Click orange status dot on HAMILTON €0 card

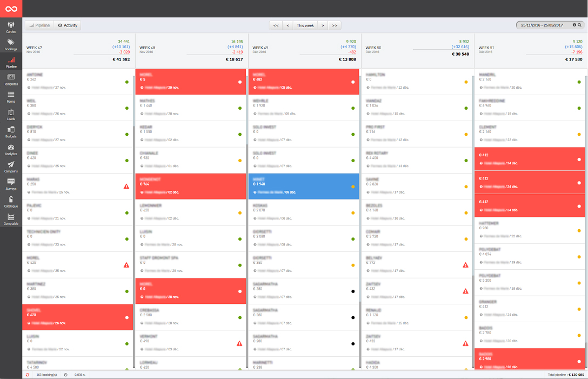tap(466, 82)
